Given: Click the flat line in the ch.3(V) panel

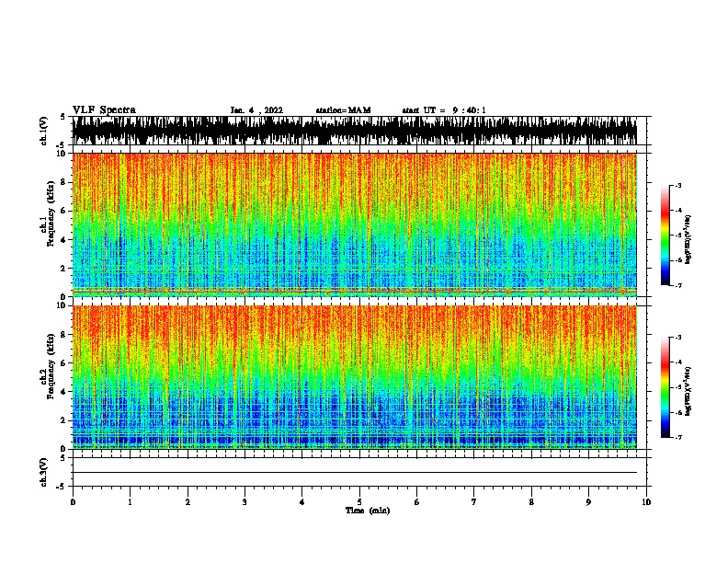Looking at the screenshot, I should 355,473.
